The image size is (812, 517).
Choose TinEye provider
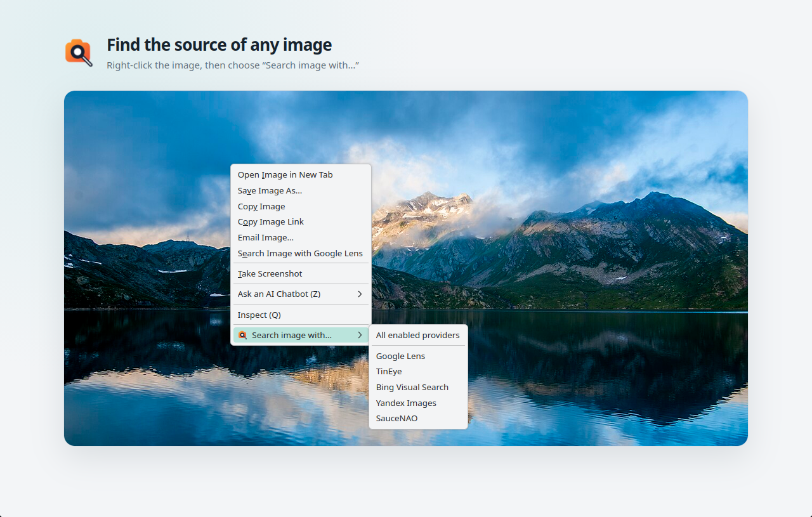[418, 371]
